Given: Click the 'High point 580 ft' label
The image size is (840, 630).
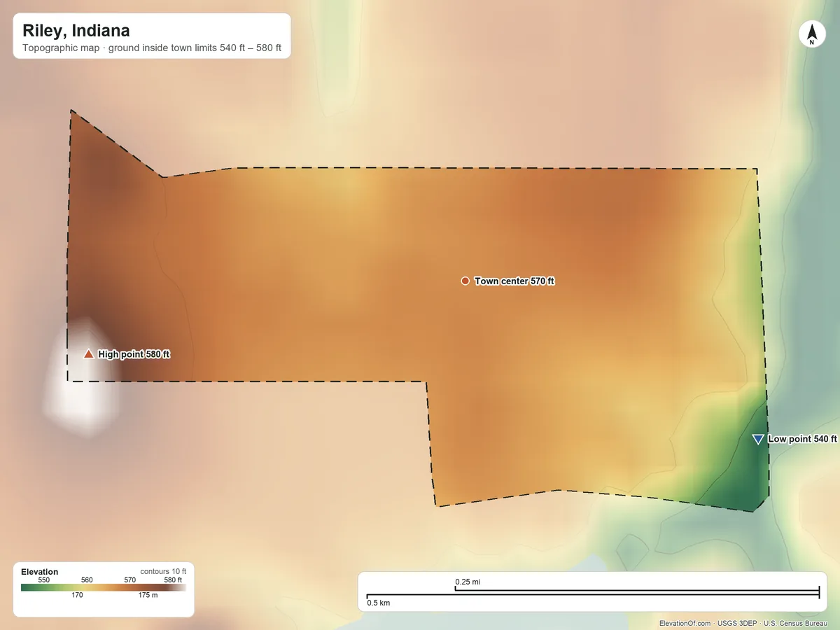Looking at the screenshot, I should click(134, 354).
